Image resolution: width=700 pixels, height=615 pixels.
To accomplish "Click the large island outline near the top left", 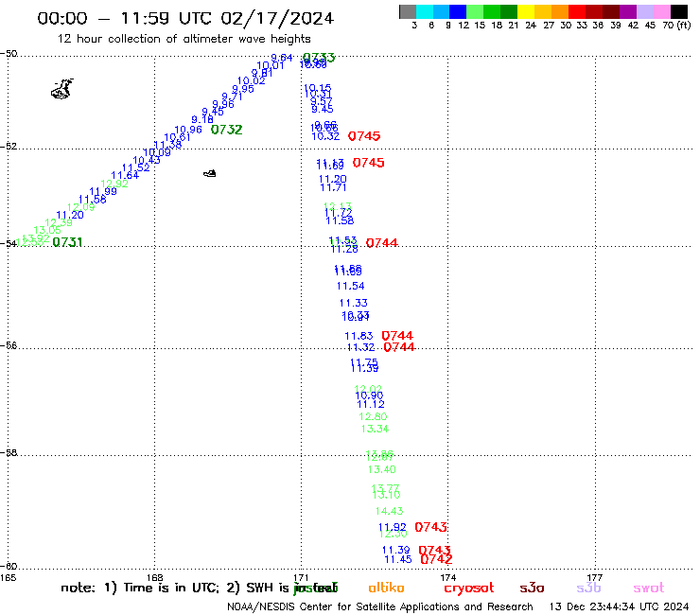I will [x=62, y=89].
